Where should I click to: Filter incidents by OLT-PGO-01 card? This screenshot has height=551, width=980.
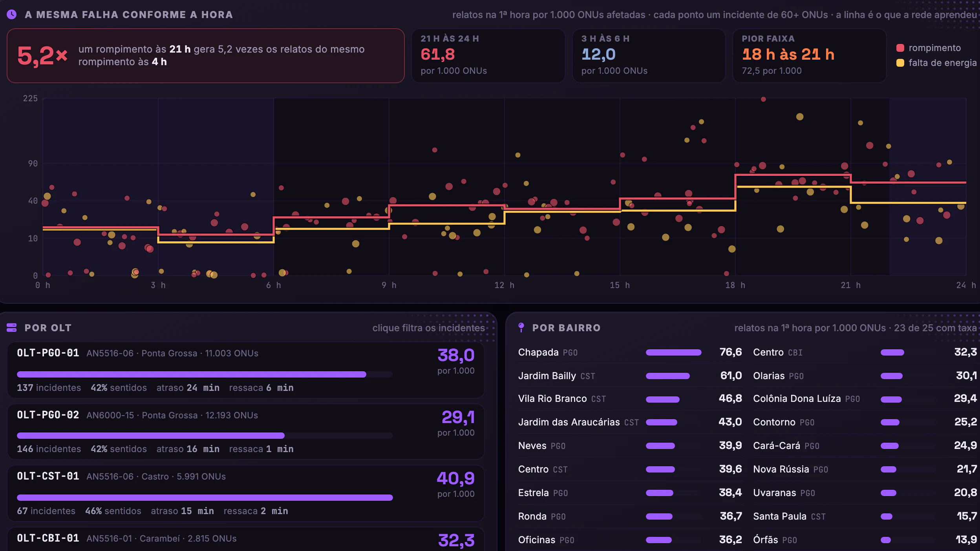pos(246,370)
